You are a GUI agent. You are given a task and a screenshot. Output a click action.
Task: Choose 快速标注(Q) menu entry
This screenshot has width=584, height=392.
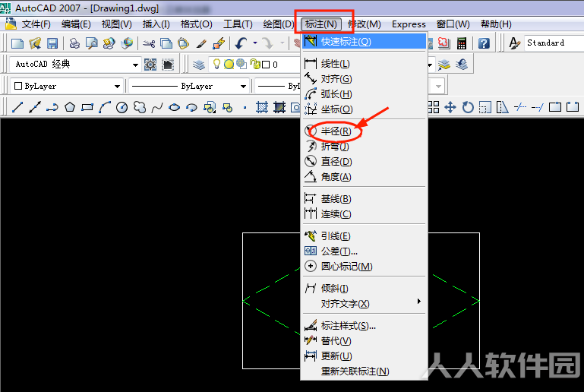365,41
